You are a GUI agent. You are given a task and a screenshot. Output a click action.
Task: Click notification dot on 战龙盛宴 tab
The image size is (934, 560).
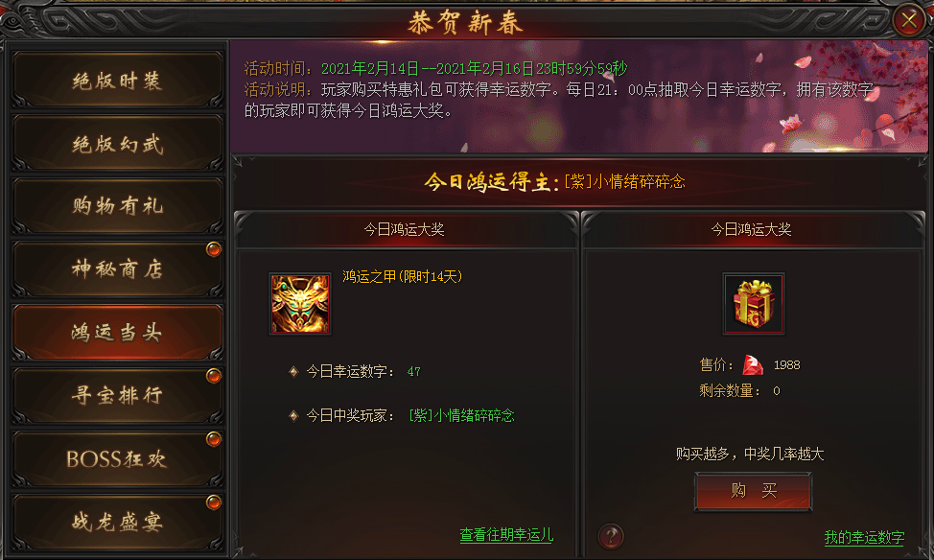click(x=214, y=502)
